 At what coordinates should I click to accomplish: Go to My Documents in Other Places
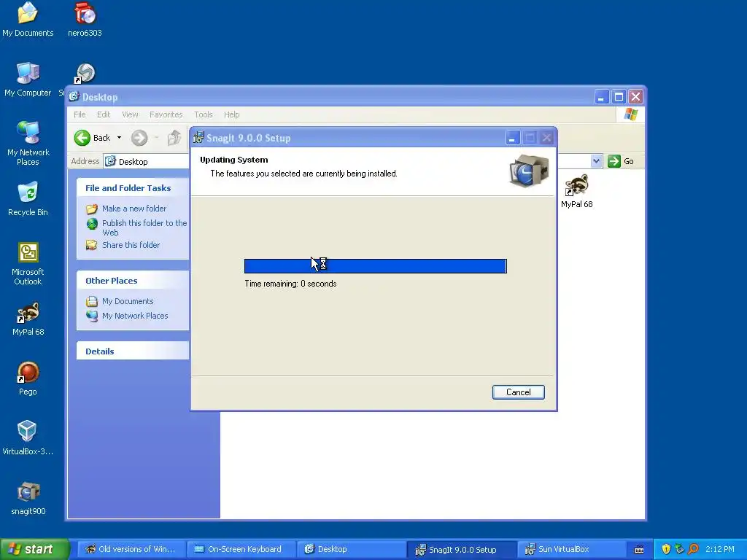pyautogui.click(x=128, y=301)
